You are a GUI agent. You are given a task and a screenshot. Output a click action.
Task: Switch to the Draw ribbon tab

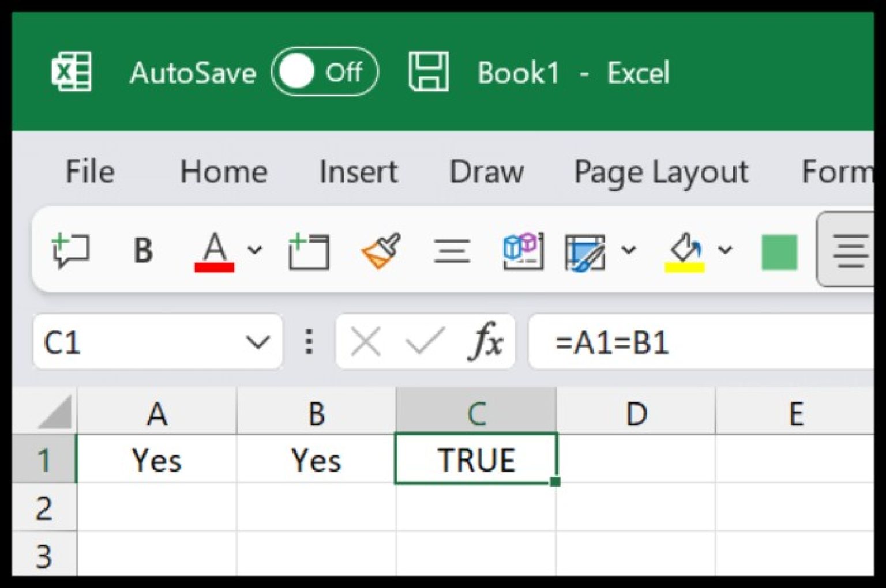pyautogui.click(x=487, y=172)
